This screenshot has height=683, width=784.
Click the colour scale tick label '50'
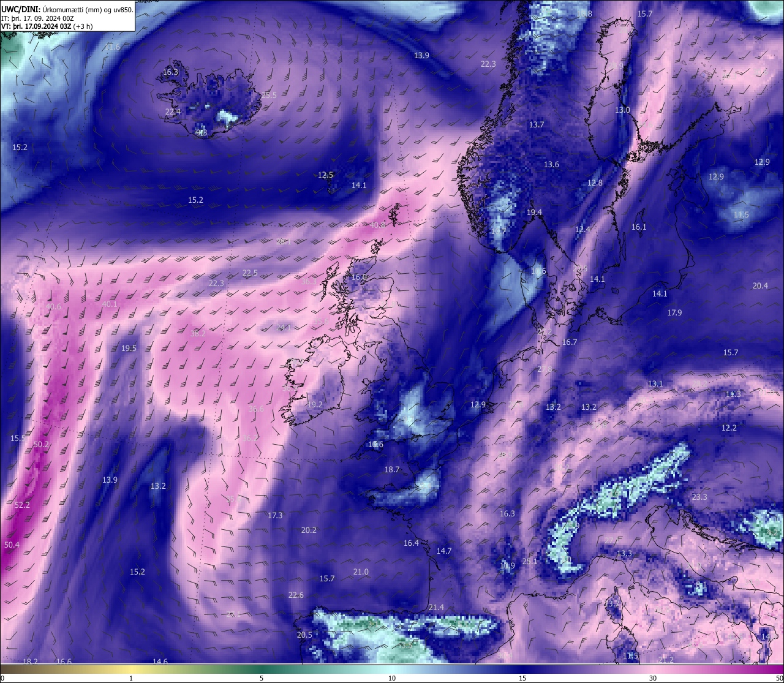coord(779,677)
